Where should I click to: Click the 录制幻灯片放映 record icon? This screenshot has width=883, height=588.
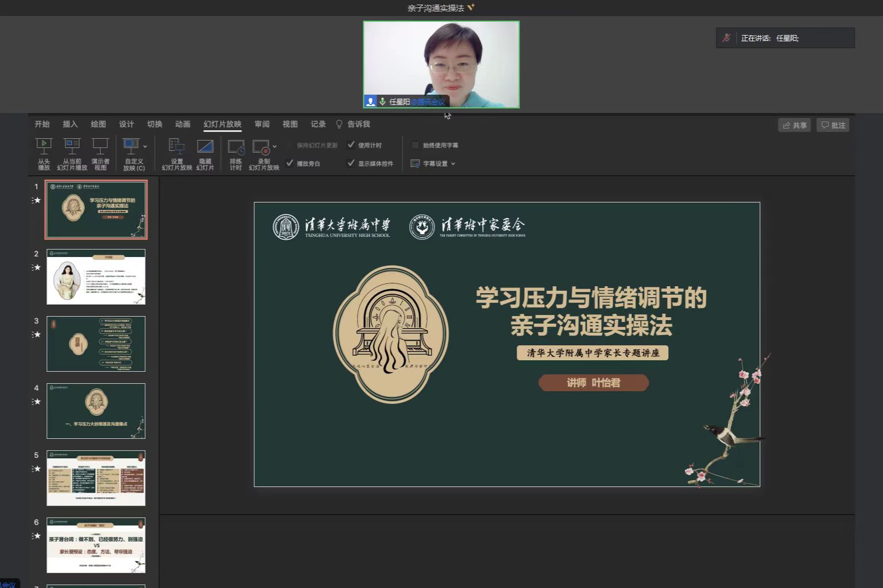[x=261, y=147]
